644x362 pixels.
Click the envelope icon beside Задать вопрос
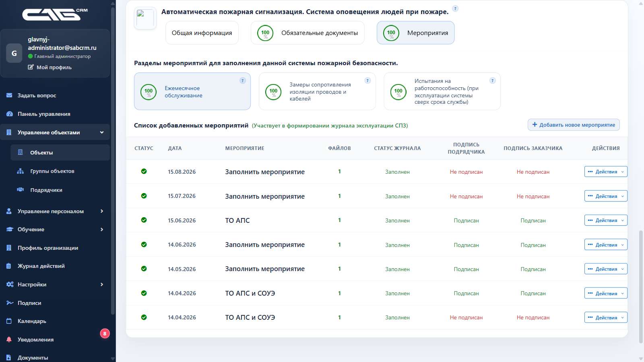point(9,95)
